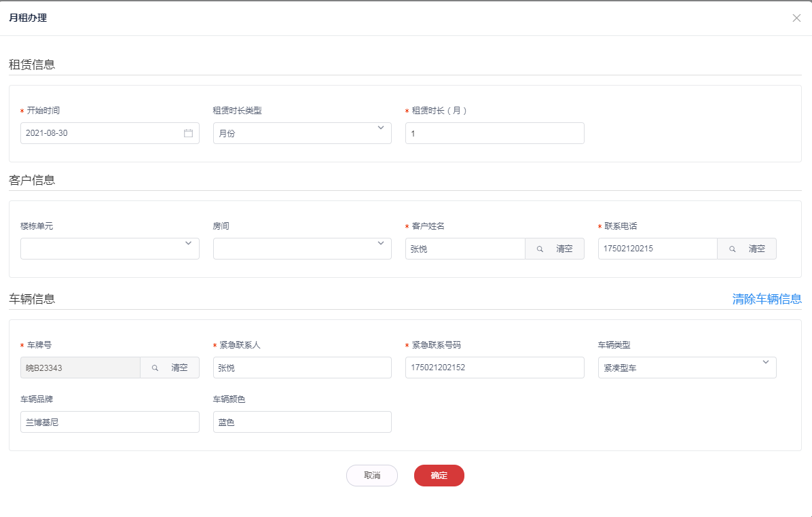Clear the 客户姓名 field with 清空
This screenshot has width=812, height=517.
click(564, 249)
